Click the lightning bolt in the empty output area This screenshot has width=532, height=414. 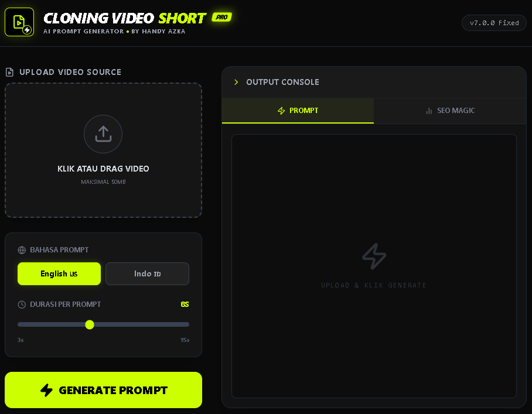point(374,256)
